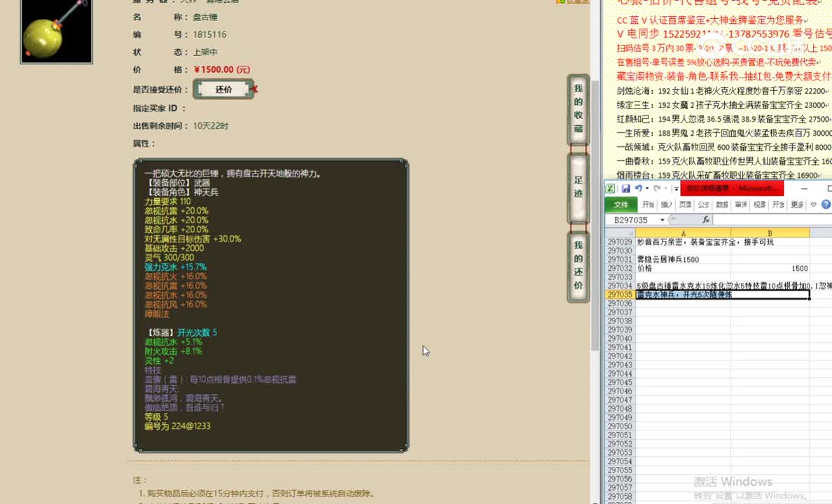
Task: Click 基础攻击 +2000 attribute line
Action: [x=174, y=248]
